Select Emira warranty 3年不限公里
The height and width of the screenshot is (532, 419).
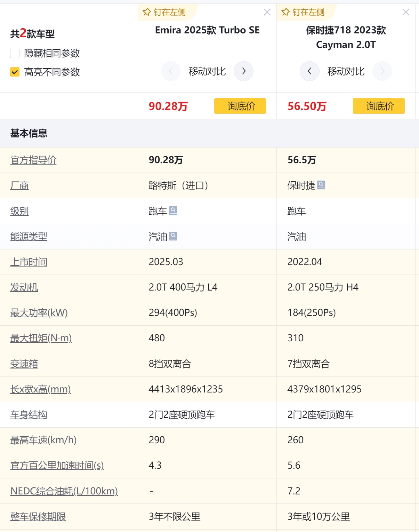(175, 517)
